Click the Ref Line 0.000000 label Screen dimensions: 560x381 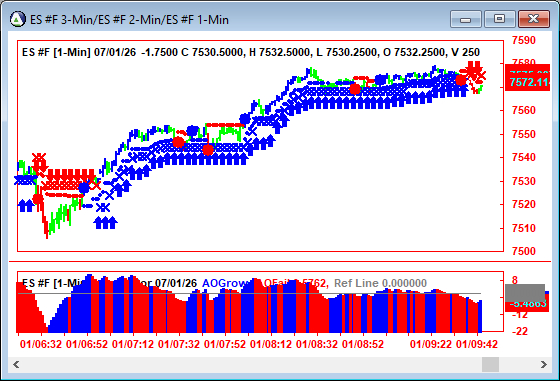380,283
